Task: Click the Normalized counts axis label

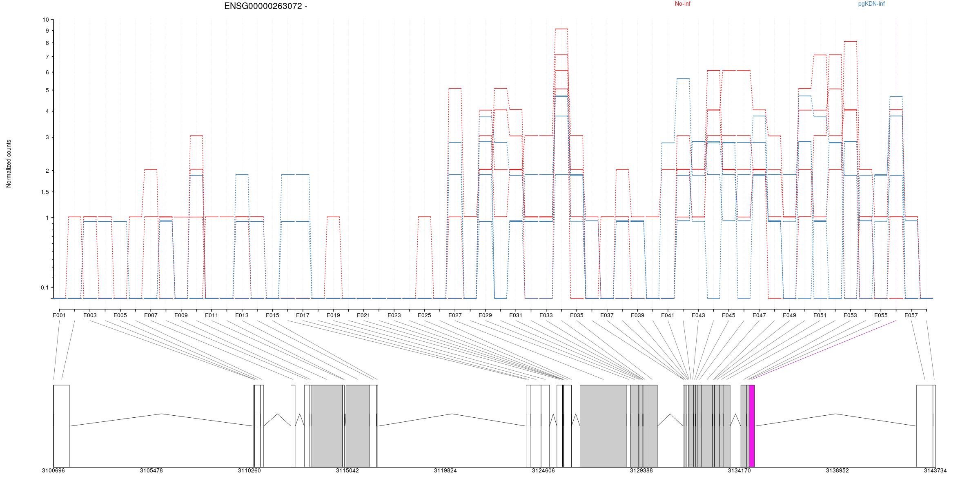Action: pos(9,164)
